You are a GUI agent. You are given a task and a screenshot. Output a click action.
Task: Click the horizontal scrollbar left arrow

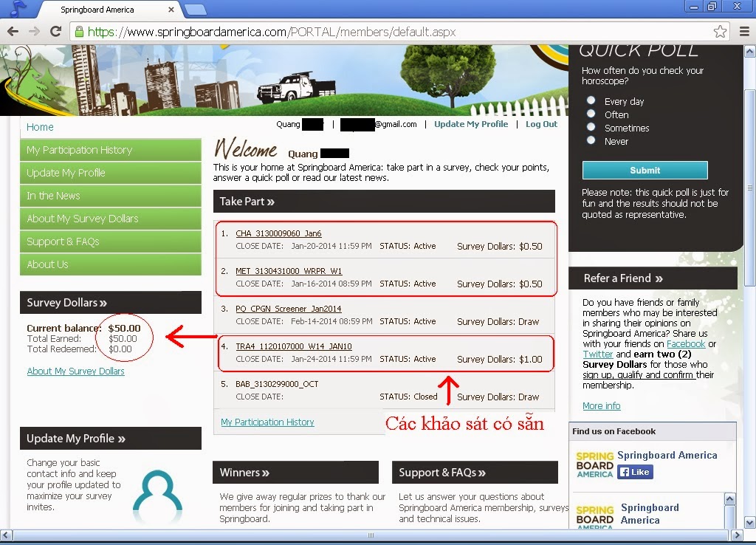click(5, 535)
